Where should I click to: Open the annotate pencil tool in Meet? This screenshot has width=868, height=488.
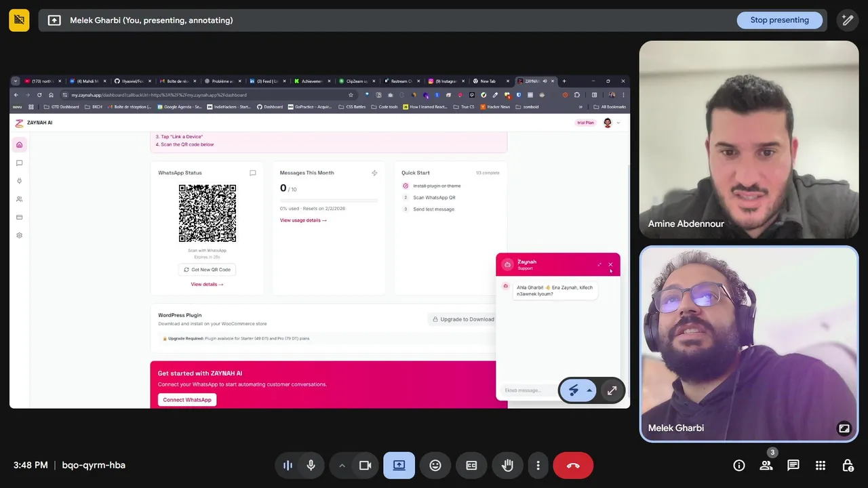pyautogui.click(x=848, y=20)
